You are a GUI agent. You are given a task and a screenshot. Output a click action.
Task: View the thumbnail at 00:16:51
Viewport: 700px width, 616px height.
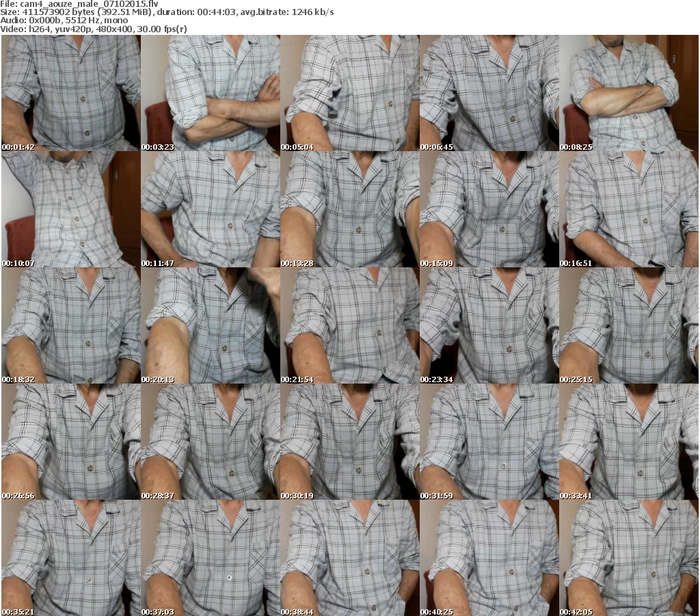629,209
